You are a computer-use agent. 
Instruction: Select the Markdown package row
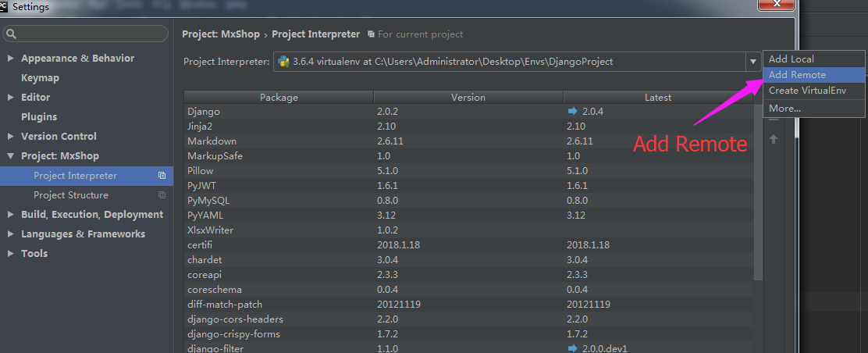point(468,141)
